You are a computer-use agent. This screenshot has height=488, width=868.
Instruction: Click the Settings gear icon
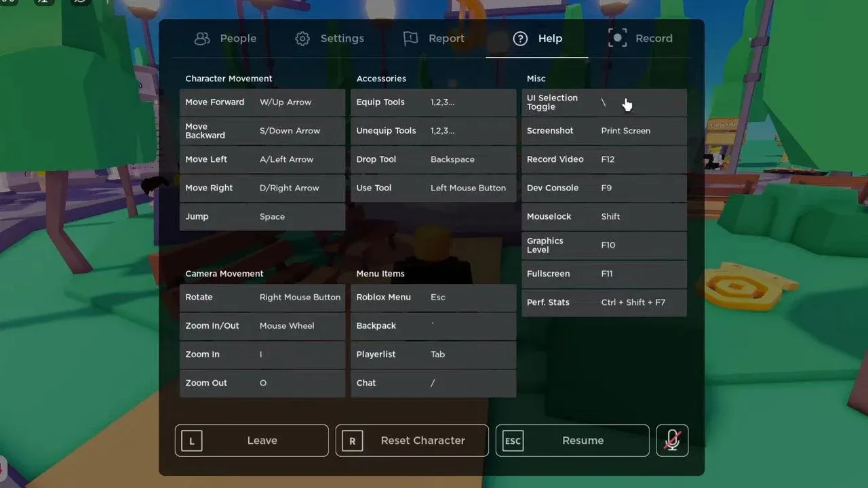click(302, 39)
